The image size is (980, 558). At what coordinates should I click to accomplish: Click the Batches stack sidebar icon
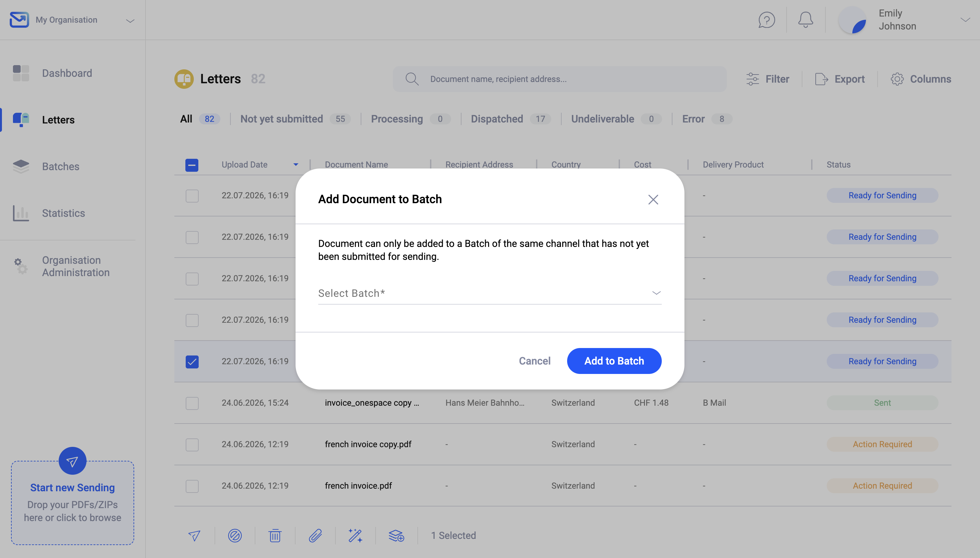(21, 166)
